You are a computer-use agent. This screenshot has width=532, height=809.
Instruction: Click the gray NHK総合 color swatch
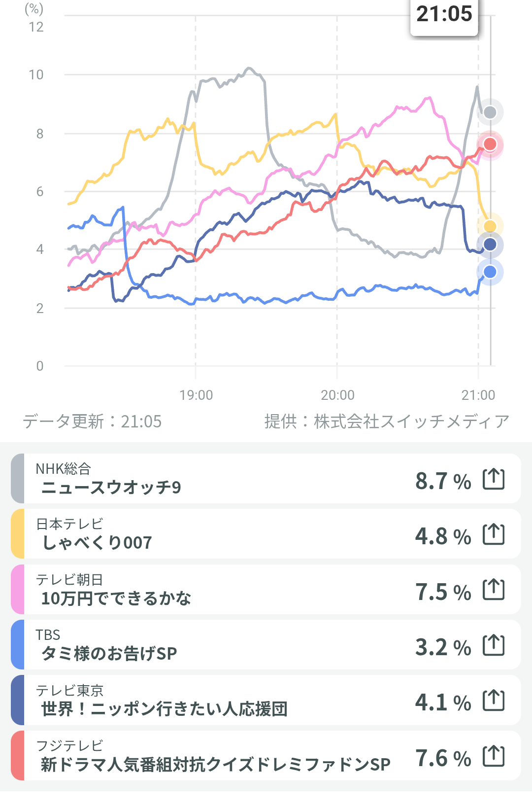[x=18, y=479]
